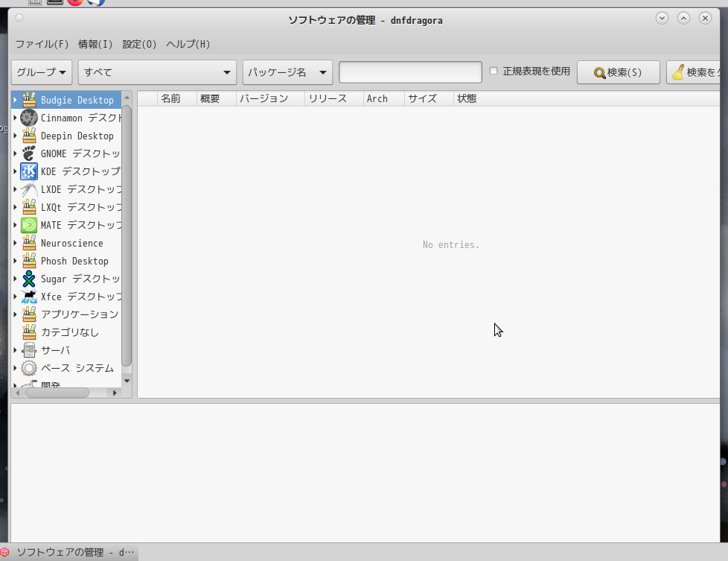Click the LXQt desktop icon
This screenshot has height=561, width=728.
tap(29, 207)
